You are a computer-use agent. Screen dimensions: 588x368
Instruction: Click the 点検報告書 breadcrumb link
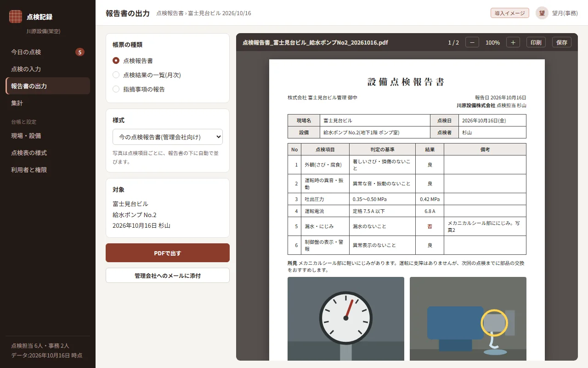click(170, 13)
